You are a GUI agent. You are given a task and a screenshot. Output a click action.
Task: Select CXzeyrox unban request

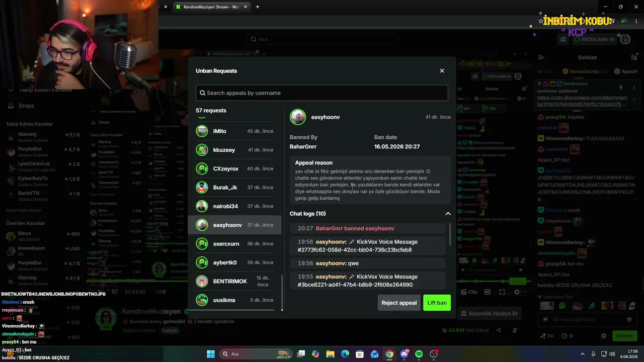pos(234,168)
